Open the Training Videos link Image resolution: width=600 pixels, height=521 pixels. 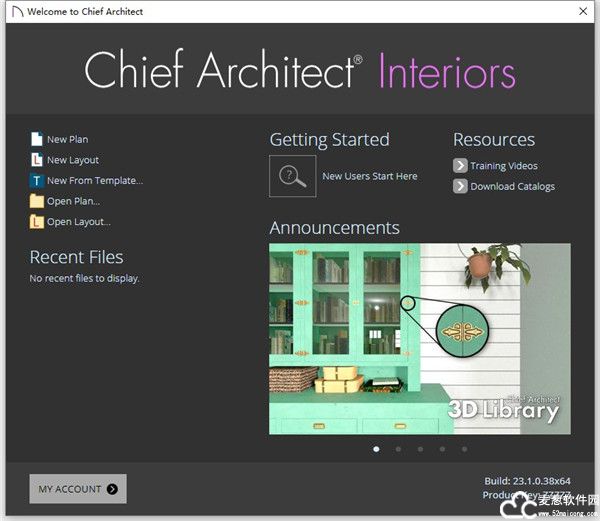coord(503,166)
